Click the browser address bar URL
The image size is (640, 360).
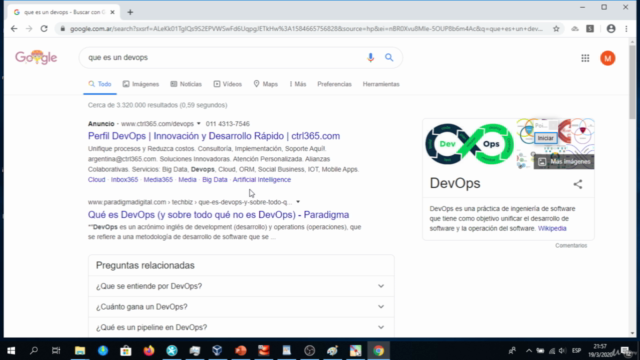[x=306, y=29]
